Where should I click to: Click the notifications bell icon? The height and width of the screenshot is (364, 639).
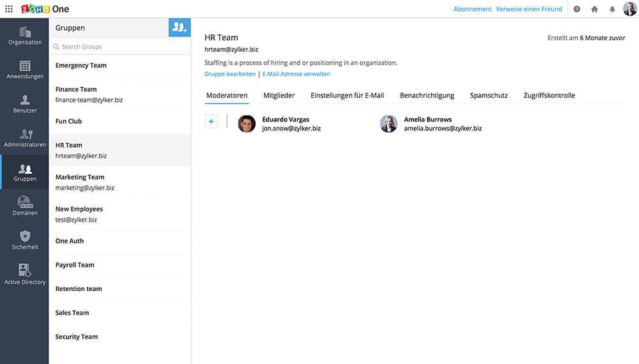(612, 9)
